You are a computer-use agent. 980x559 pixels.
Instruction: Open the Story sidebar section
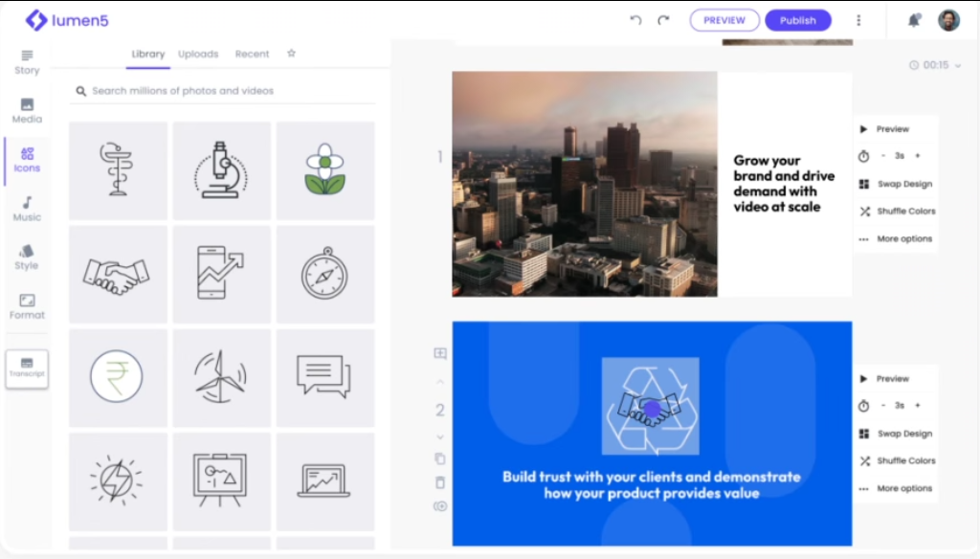click(x=27, y=62)
